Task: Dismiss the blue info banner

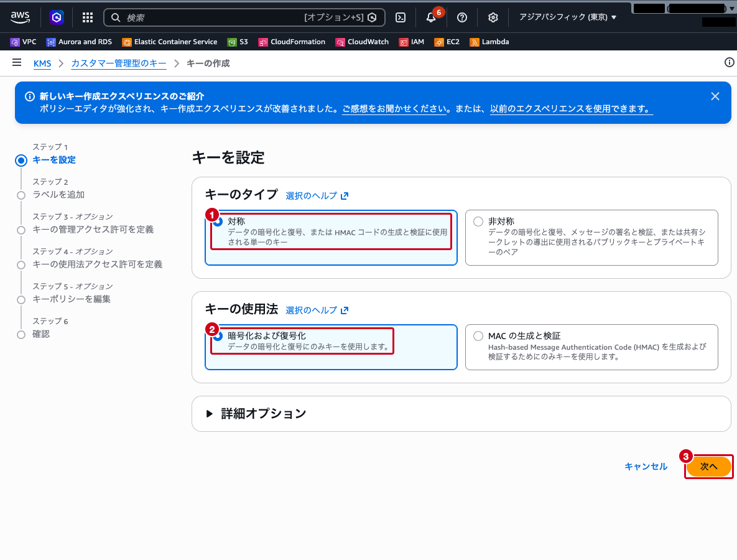Action: tap(715, 96)
